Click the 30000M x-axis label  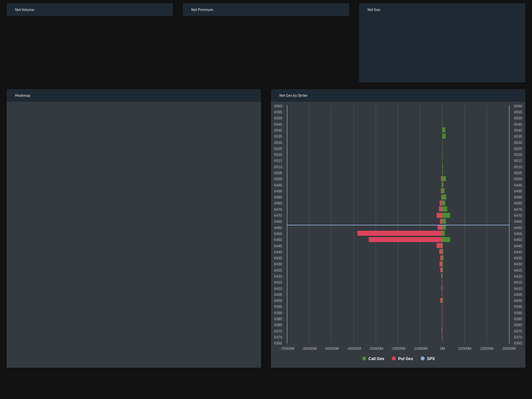(x=509, y=348)
